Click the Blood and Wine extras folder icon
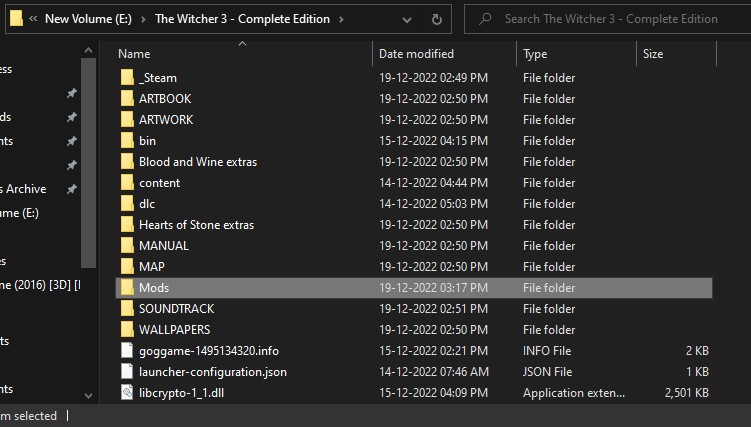Viewport: 751px width, 427px height. point(127,162)
